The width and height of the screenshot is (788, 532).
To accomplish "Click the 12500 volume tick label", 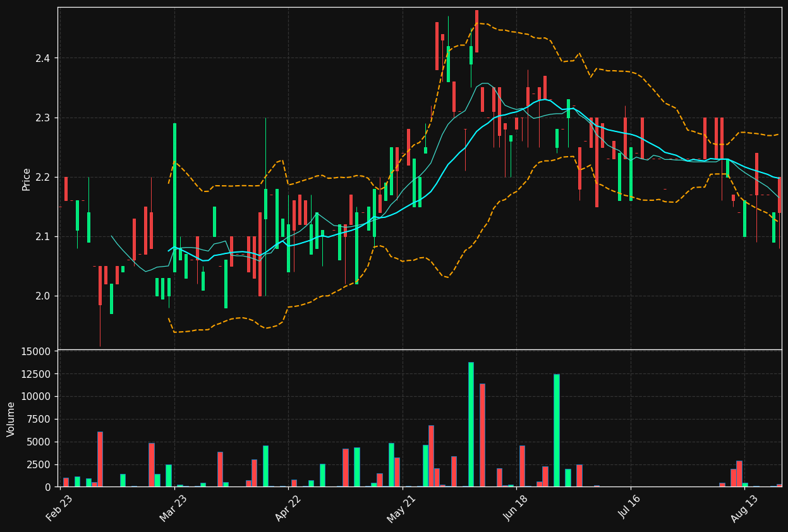I will [x=35, y=374].
